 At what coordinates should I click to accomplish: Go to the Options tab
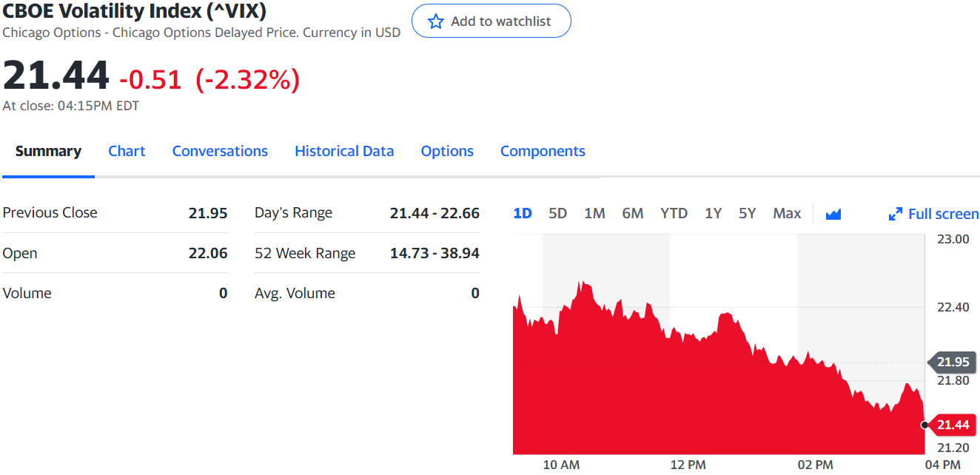pos(447,151)
